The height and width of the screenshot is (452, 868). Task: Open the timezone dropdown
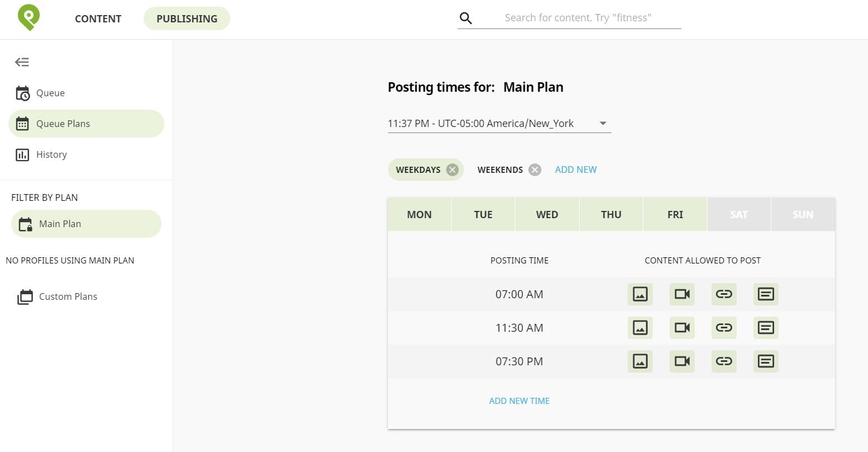[x=603, y=123]
